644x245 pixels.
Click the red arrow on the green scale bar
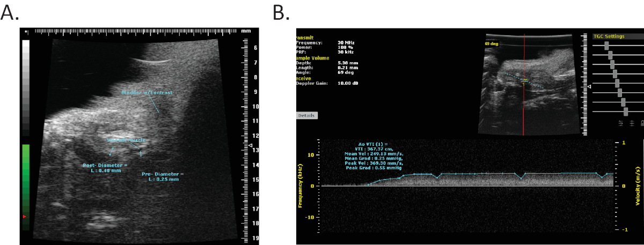[24, 217]
